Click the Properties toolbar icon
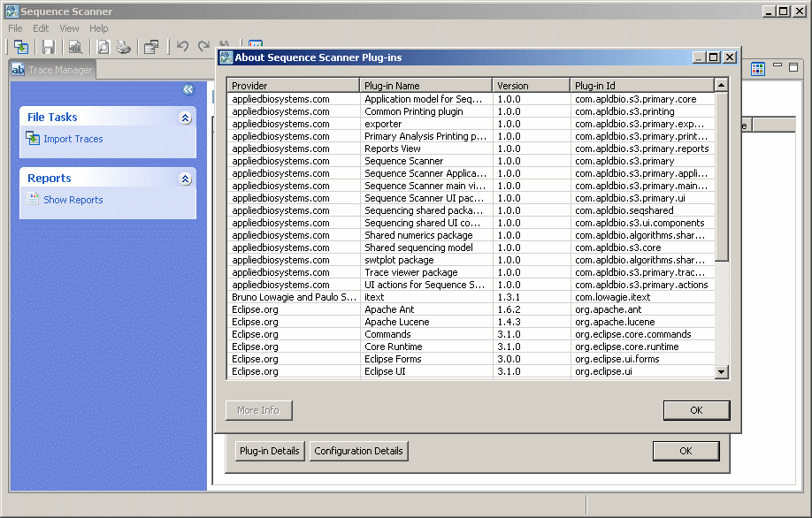This screenshot has height=518, width=812. pyautogui.click(x=152, y=47)
